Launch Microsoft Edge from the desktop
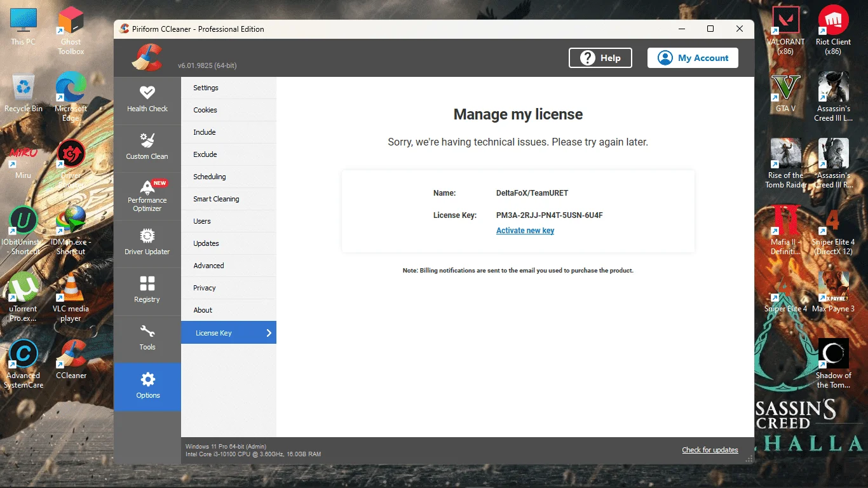The width and height of the screenshot is (868, 488). [x=71, y=97]
